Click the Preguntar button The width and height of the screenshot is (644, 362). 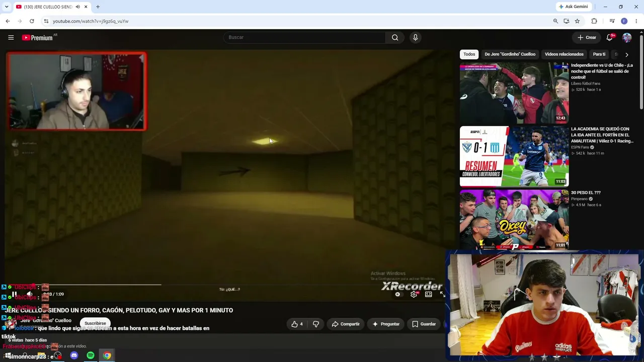(385, 324)
